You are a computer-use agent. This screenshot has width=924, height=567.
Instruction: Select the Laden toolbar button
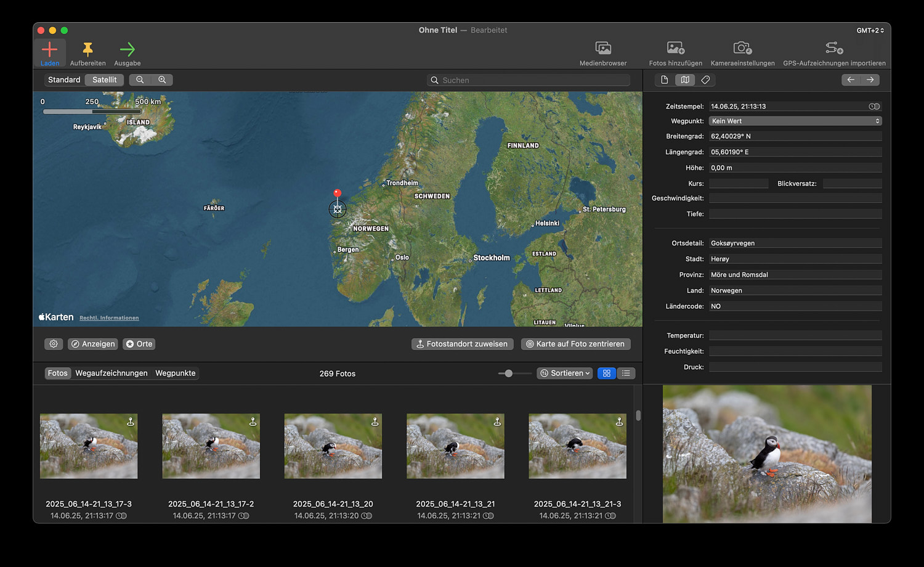coord(50,53)
